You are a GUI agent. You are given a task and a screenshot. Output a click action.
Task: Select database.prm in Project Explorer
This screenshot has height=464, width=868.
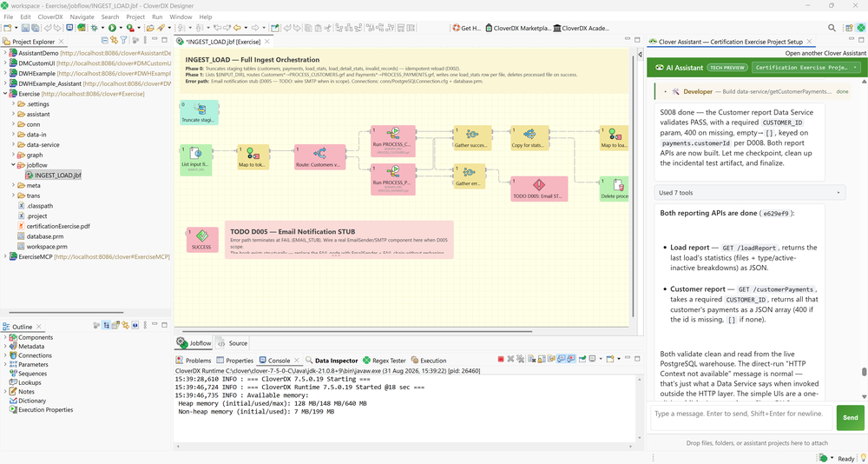point(40,236)
